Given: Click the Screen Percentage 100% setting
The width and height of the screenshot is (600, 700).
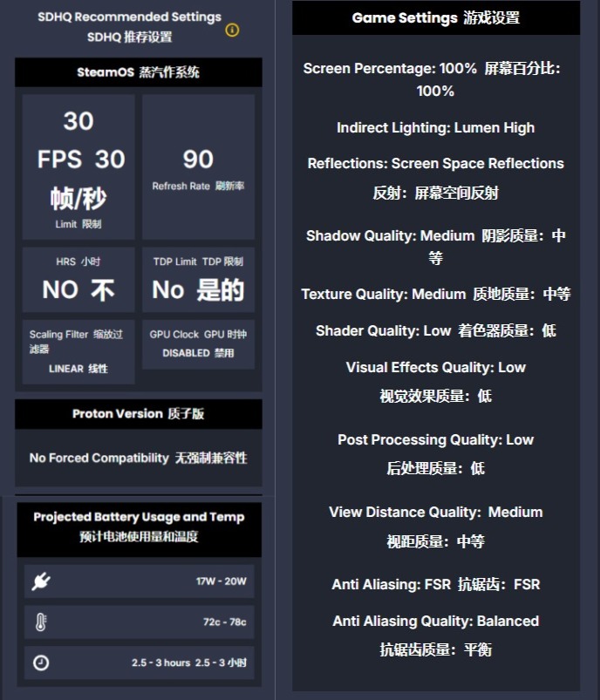Looking at the screenshot, I should 435,79.
